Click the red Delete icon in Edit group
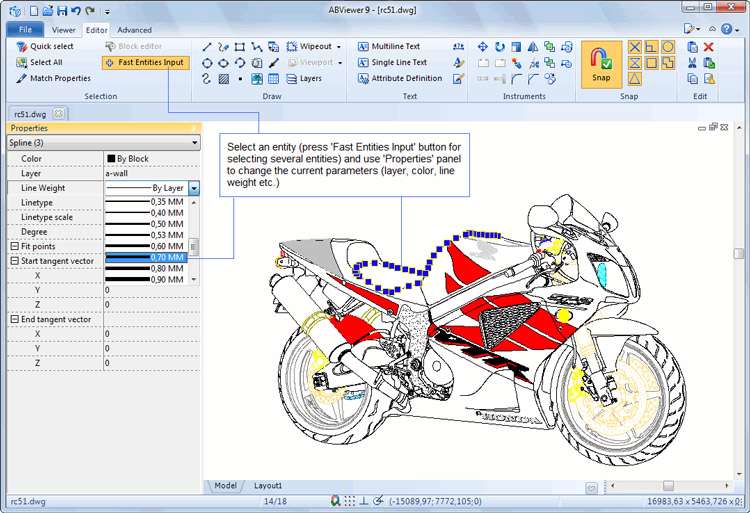The height and width of the screenshot is (513, 750). 709,46
